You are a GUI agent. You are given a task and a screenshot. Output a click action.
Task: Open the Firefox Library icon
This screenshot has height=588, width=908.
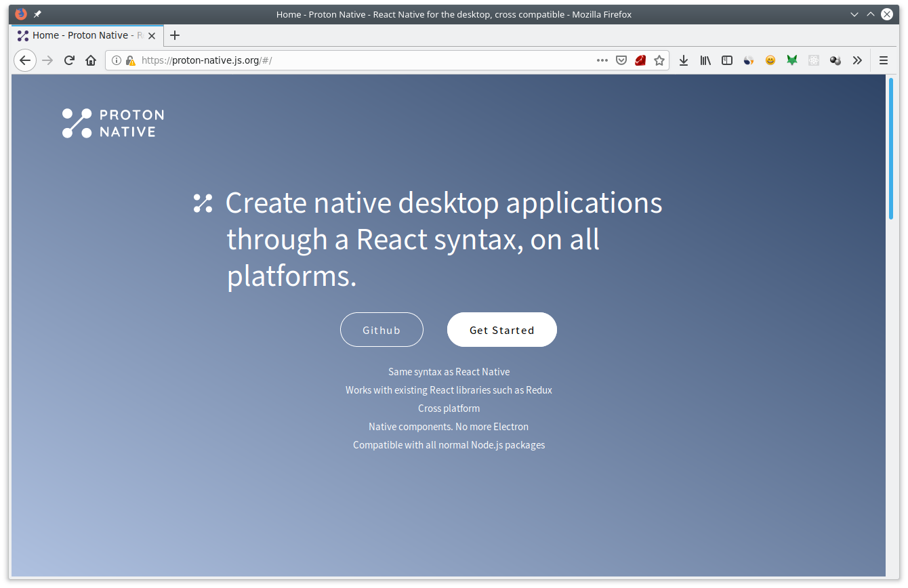click(x=705, y=60)
